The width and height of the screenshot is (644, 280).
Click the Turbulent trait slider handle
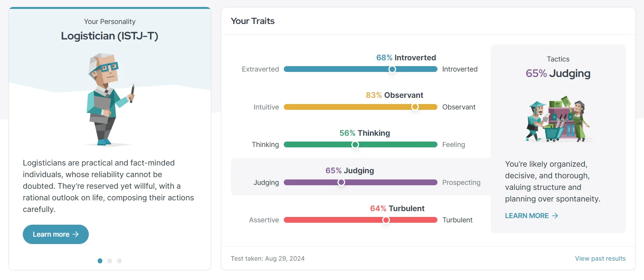tap(386, 220)
